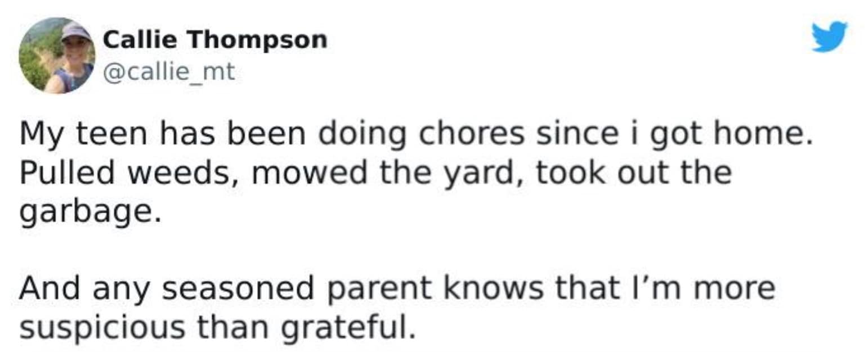868x352 pixels.
Task: Click the line "suspicious than grateful."
Action: pos(217,327)
